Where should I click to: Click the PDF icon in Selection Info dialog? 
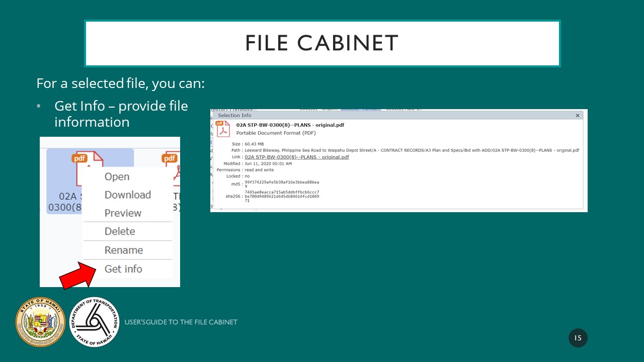[222, 129]
